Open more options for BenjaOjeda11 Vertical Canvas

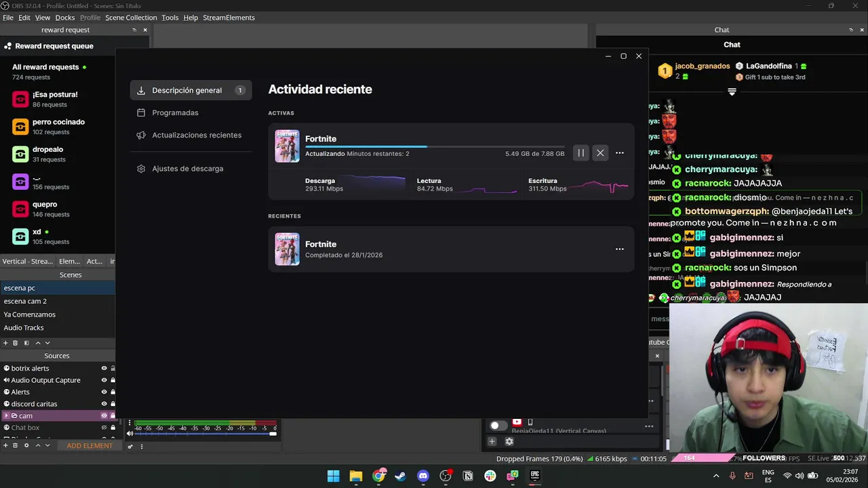pos(649,426)
